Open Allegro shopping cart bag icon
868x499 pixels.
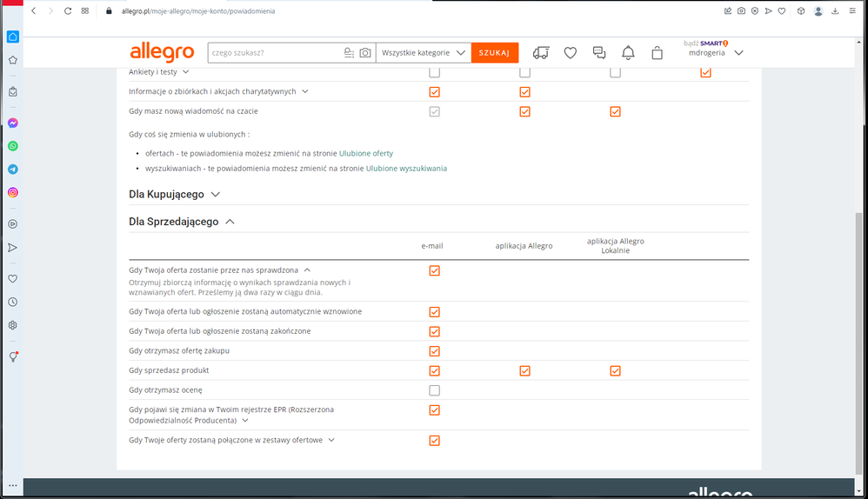658,52
